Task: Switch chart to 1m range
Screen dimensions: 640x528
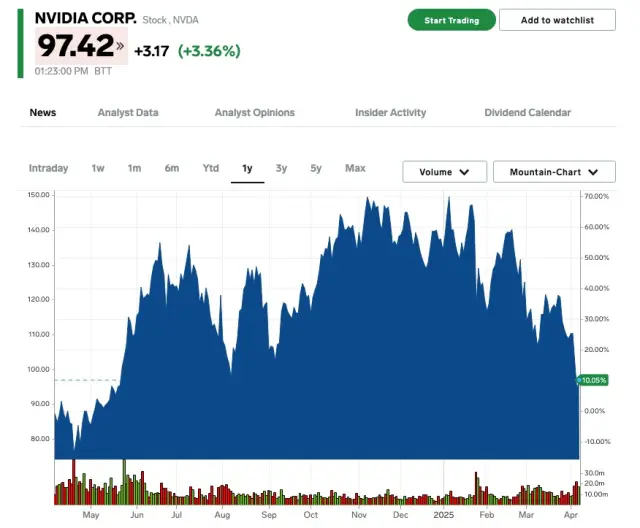Action: (134, 168)
